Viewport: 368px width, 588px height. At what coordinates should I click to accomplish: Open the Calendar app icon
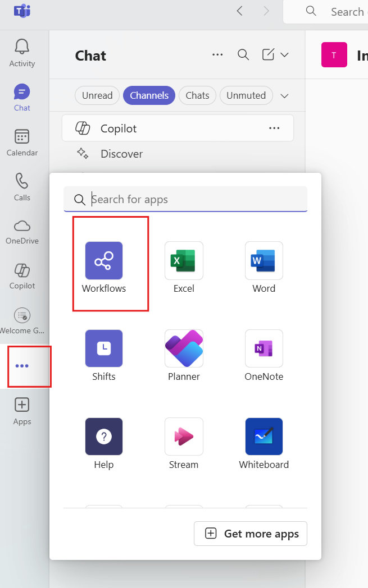pyautogui.click(x=22, y=143)
